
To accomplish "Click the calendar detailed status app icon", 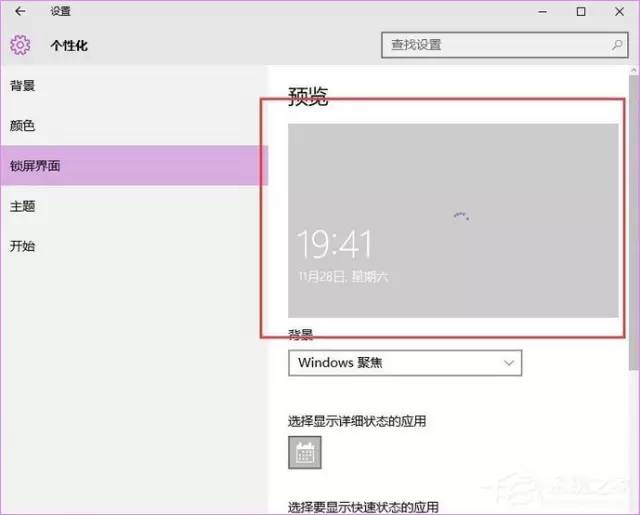I will coord(304,453).
